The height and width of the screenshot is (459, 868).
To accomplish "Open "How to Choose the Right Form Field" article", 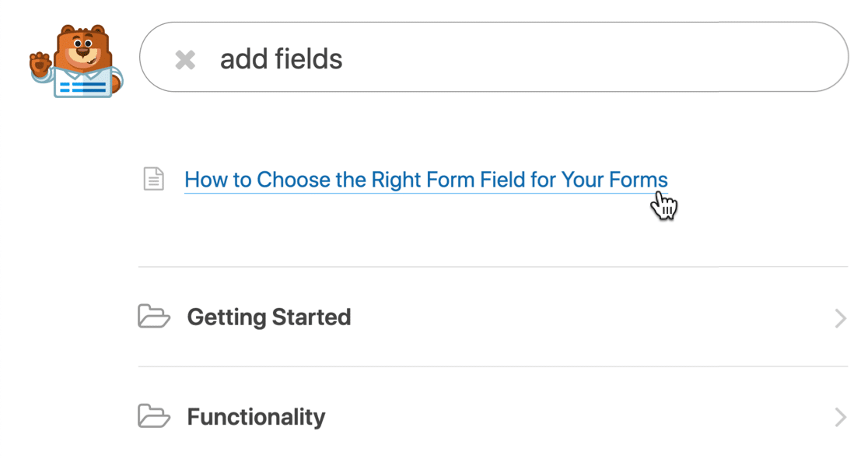I will coord(425,180).
